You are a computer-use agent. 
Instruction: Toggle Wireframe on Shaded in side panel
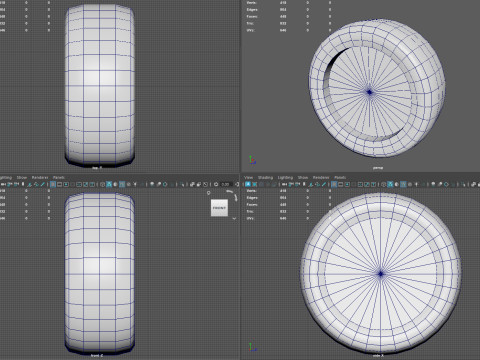click(403, 184)
